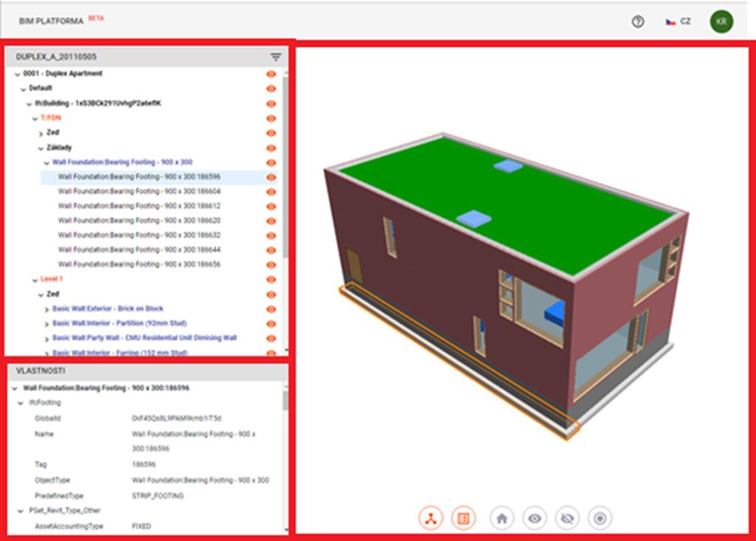Screen dimensions: 756x541
Task: Hide Bearing Footing element 186596
Action: (272, 177)
